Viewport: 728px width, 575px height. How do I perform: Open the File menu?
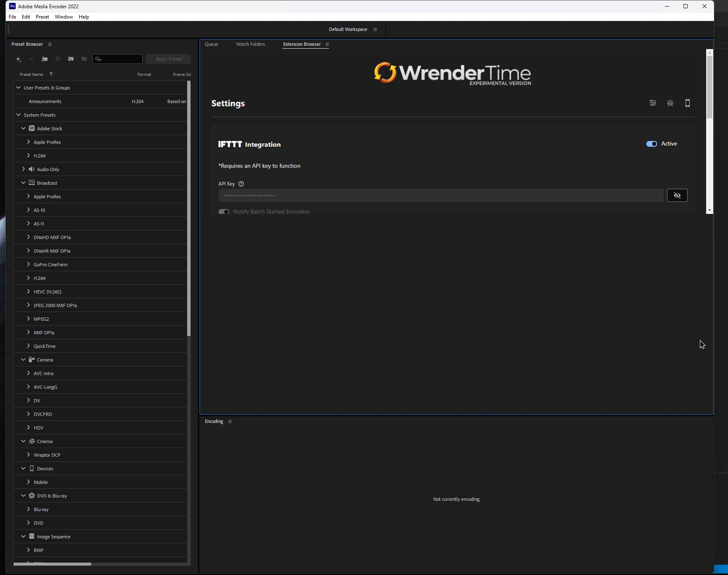coord(12,17)
